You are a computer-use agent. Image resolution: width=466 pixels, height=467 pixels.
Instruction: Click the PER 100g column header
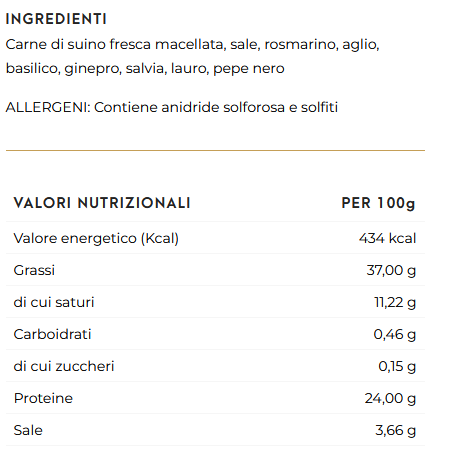click(378, 203)
